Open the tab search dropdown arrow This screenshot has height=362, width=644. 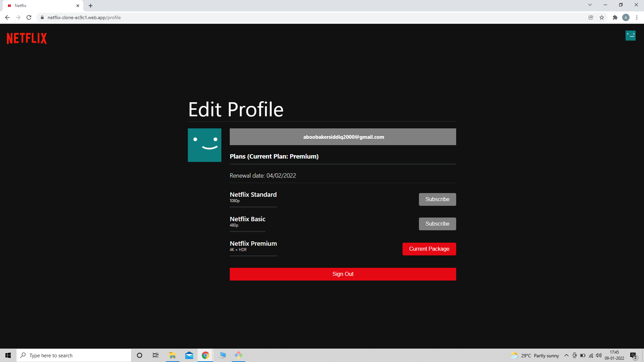[590, 5]
